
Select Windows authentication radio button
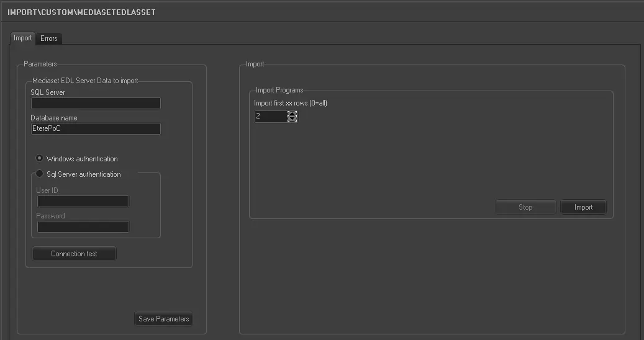[x=40, y=159]
